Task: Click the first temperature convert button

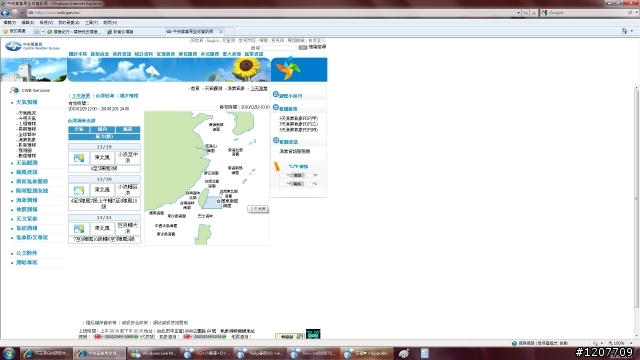Action: (x=298, y=175)
